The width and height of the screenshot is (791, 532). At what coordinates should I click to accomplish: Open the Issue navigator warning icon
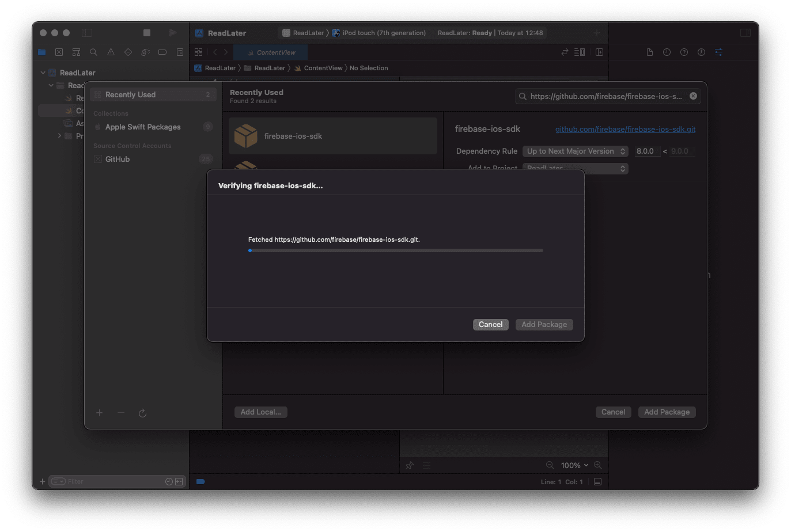[111, 52]
